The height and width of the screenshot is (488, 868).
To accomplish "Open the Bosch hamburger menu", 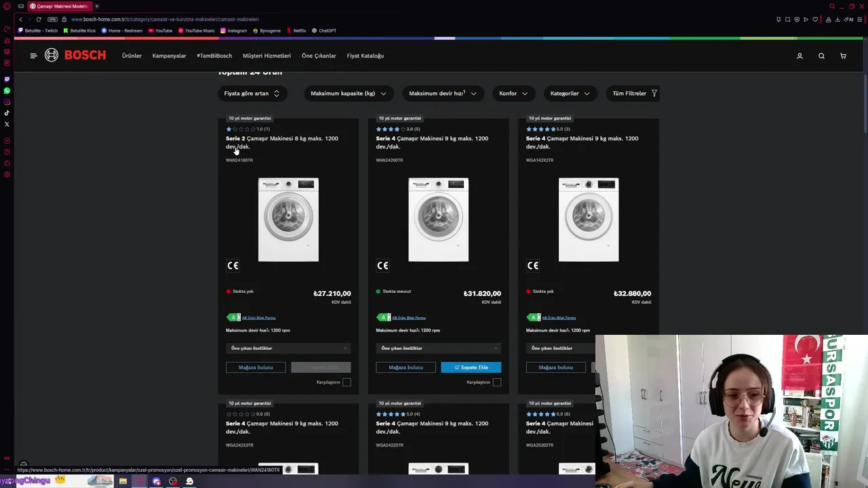I will tap(33, 56).
